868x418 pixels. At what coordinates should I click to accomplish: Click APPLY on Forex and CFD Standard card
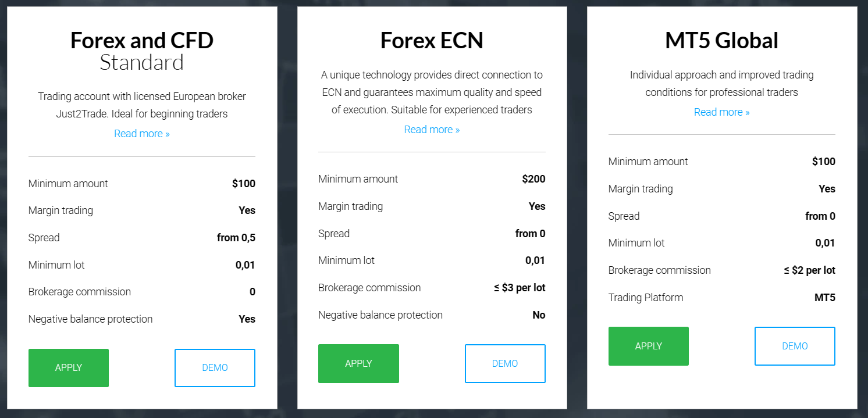69,367
